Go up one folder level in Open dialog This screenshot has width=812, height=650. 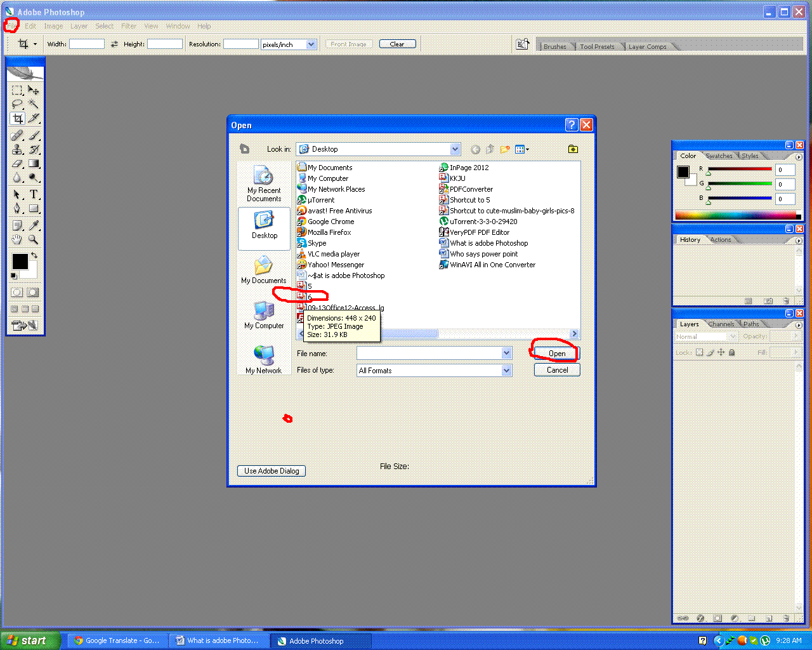[490, 149]
